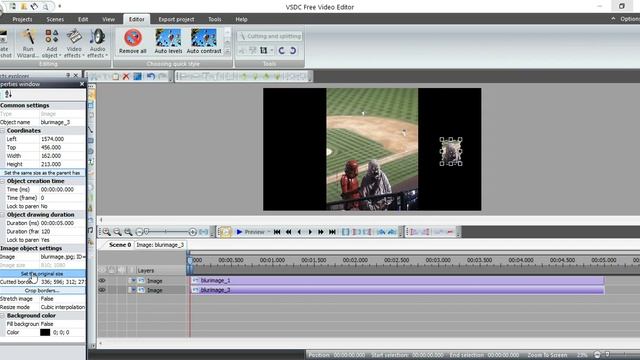640x360 pixels.
Task: Click the select all icon beside delete
Action: (x=138, y=76)
